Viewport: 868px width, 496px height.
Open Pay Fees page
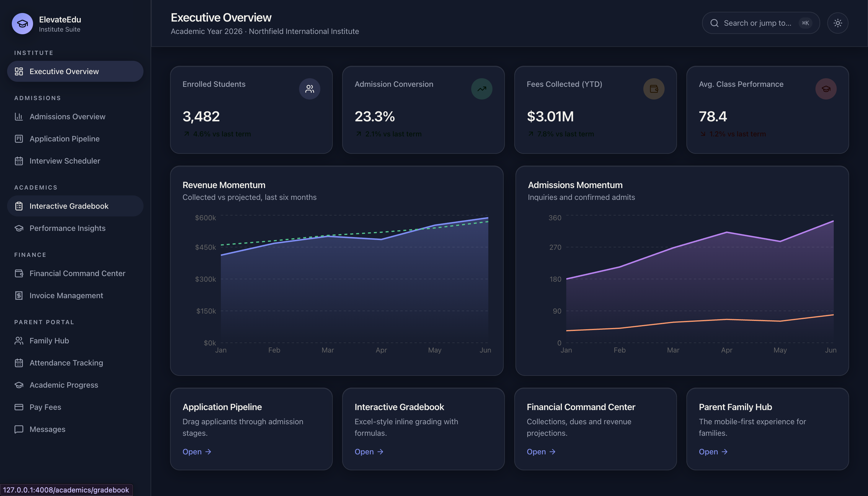75,407
